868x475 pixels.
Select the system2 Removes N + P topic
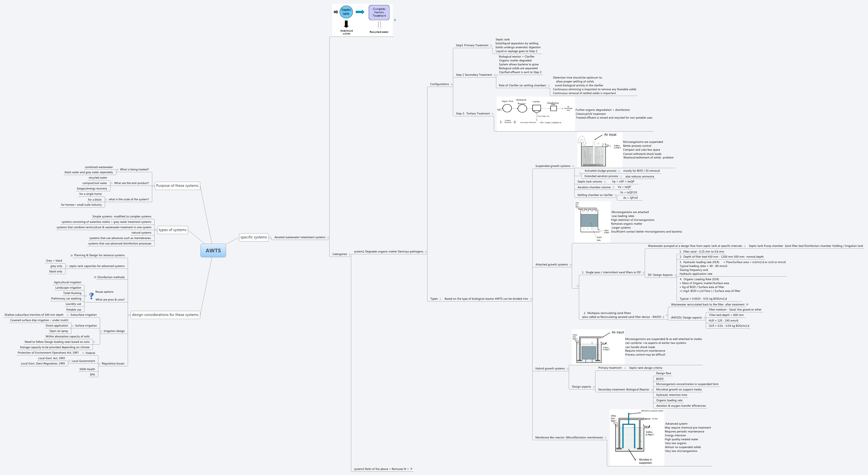pyautogui.click(x=383, y=469)
